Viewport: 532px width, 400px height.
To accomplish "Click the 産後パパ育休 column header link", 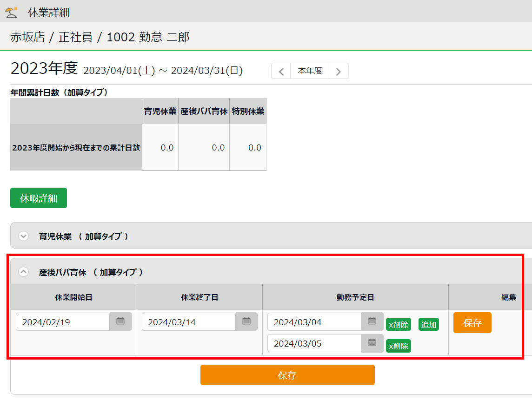I will pos(204,111).
